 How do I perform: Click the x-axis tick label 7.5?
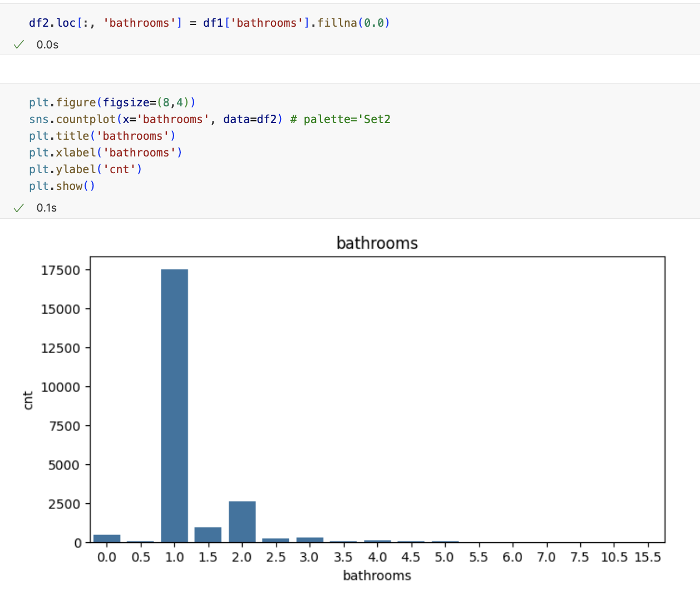(x=580, y=557)
